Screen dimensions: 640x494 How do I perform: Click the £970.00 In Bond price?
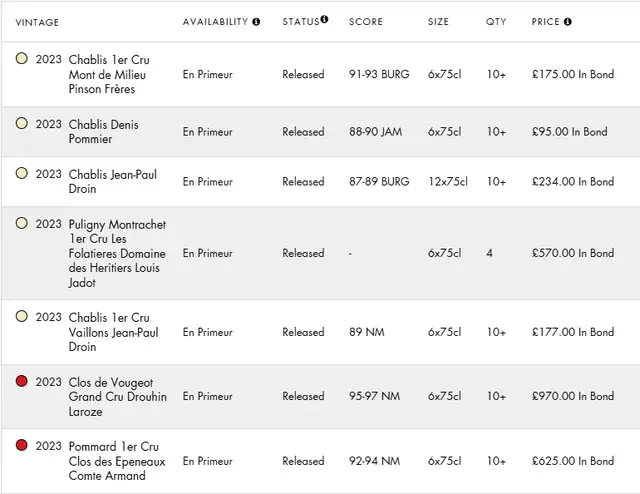coord(573,397)
